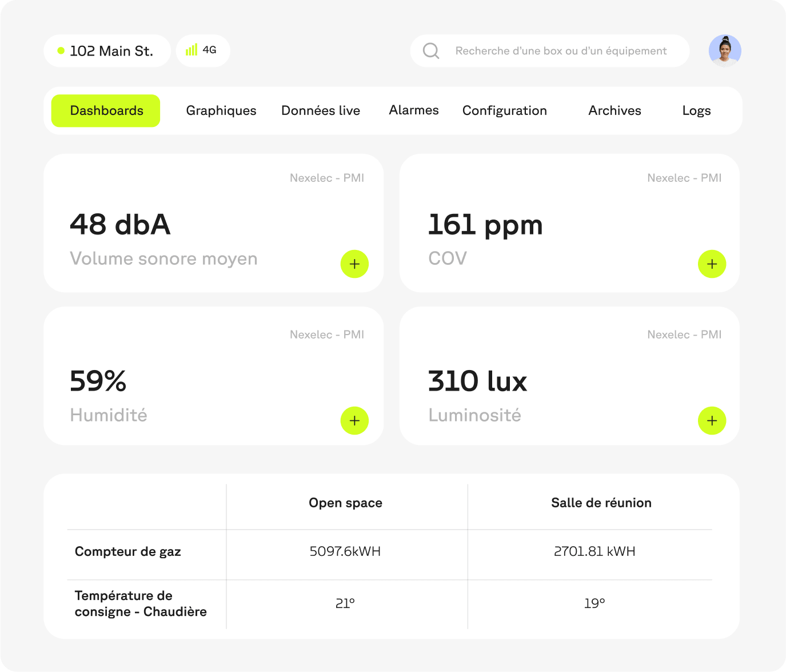Switch to the Graphiques tab
Viewport: 786px width, 672px height.
click(x=221, y=110)
